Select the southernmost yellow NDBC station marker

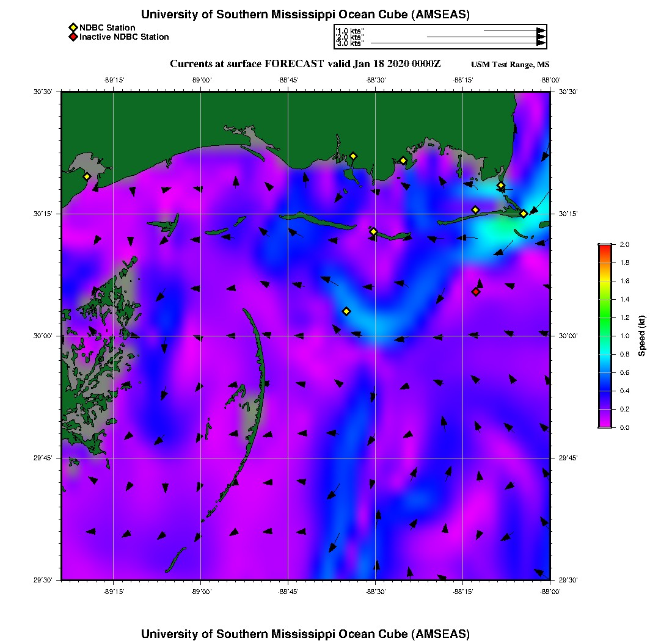point(346,311)
